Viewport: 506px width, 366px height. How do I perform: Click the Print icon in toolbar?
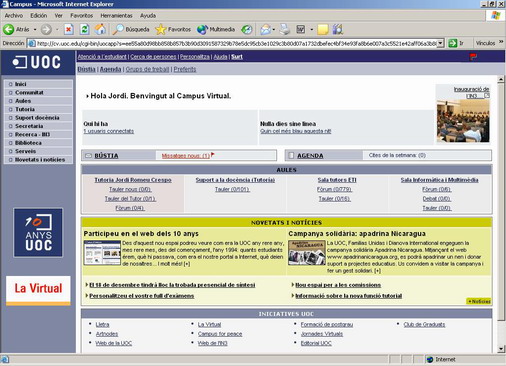click(285, 30)
